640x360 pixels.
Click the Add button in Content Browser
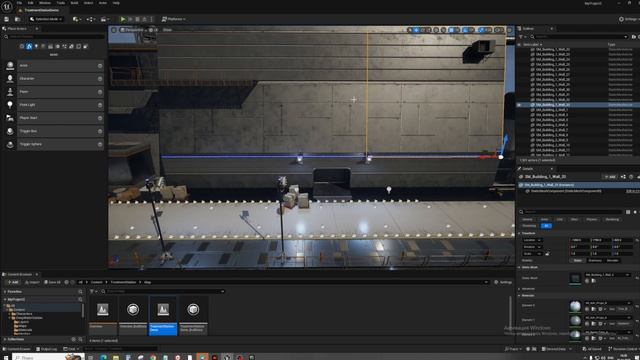[12, 282]
